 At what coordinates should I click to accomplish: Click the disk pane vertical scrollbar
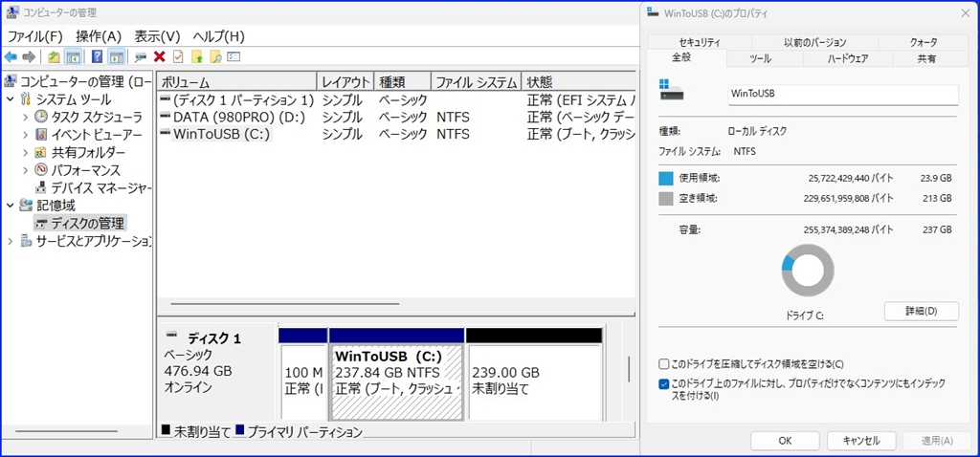629,369
